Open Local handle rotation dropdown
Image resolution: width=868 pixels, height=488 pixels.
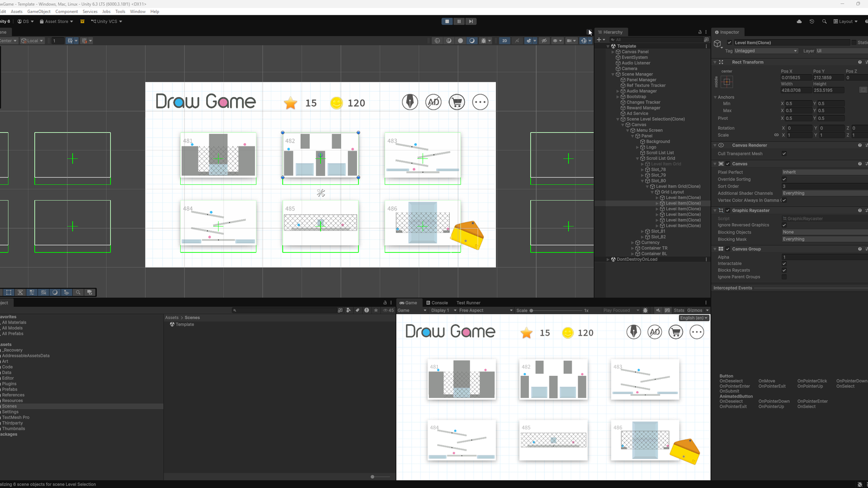[x=31, y=41]
